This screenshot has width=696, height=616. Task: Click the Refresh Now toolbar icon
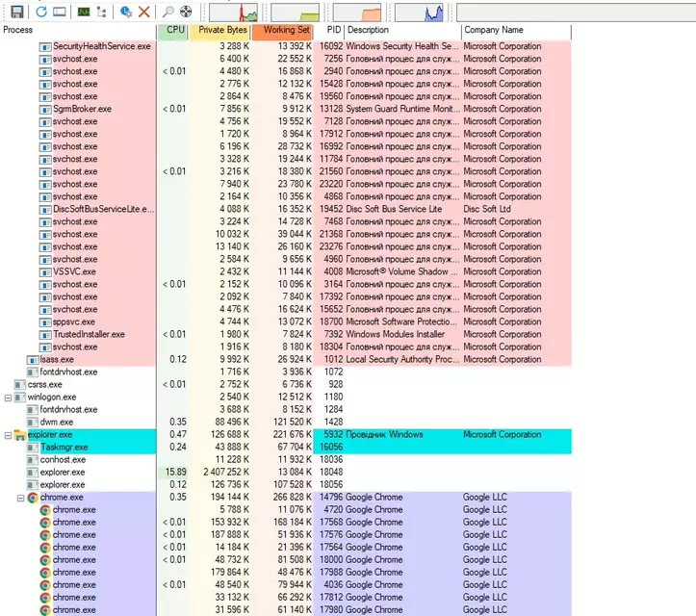(41, 12)
